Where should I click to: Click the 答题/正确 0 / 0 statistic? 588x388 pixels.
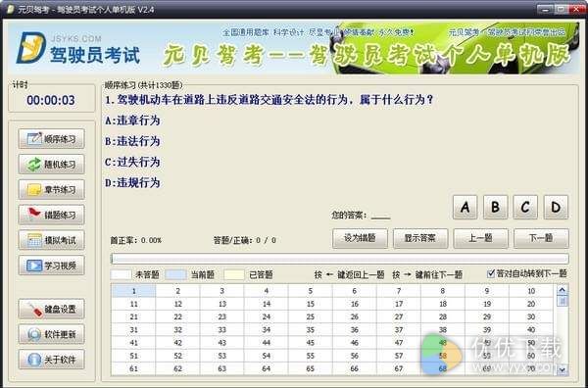coord(244,240)
